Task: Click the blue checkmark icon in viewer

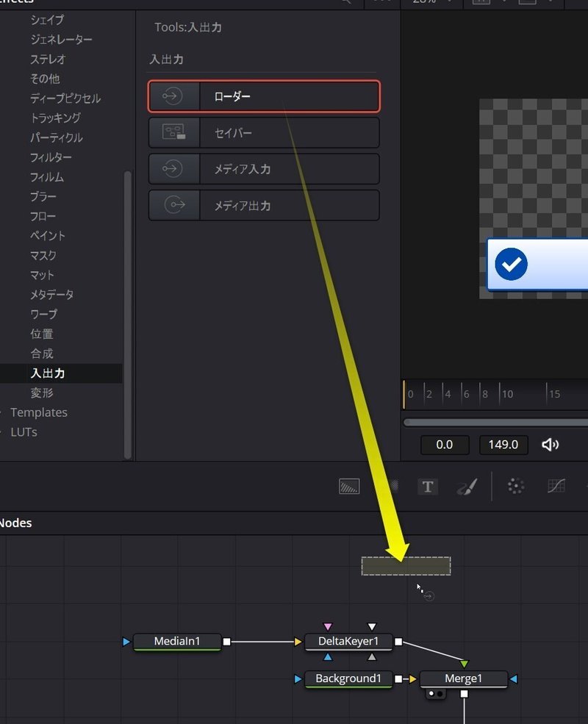Action: click(x=512, y=264)
